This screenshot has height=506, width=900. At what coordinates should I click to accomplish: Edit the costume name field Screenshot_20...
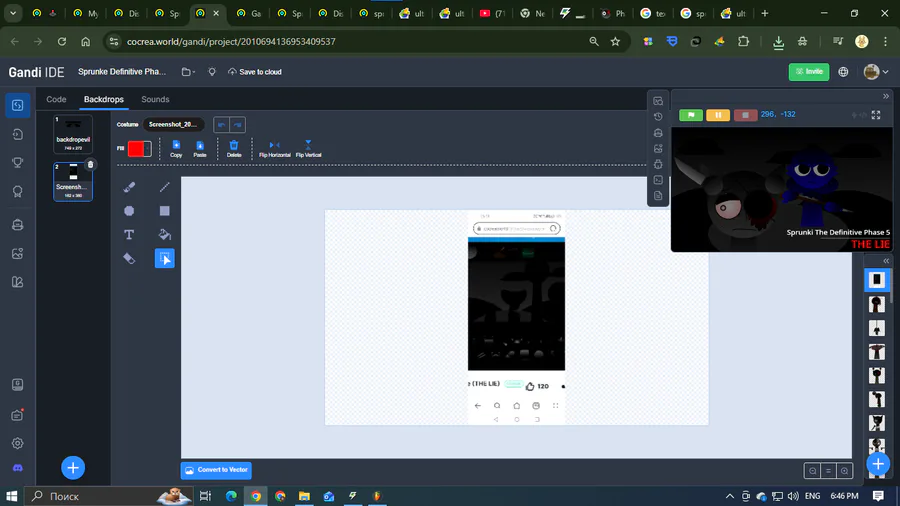[x=173, y=124]
